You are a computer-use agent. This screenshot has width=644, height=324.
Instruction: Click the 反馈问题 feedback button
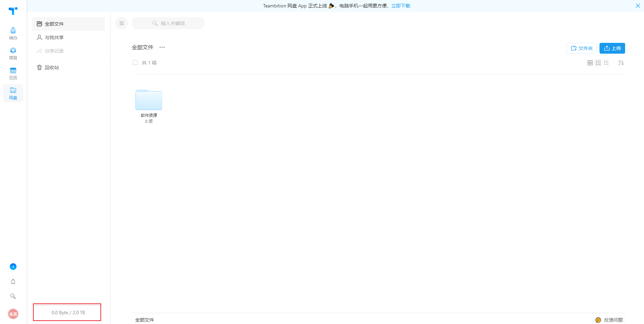click(609, 320)
